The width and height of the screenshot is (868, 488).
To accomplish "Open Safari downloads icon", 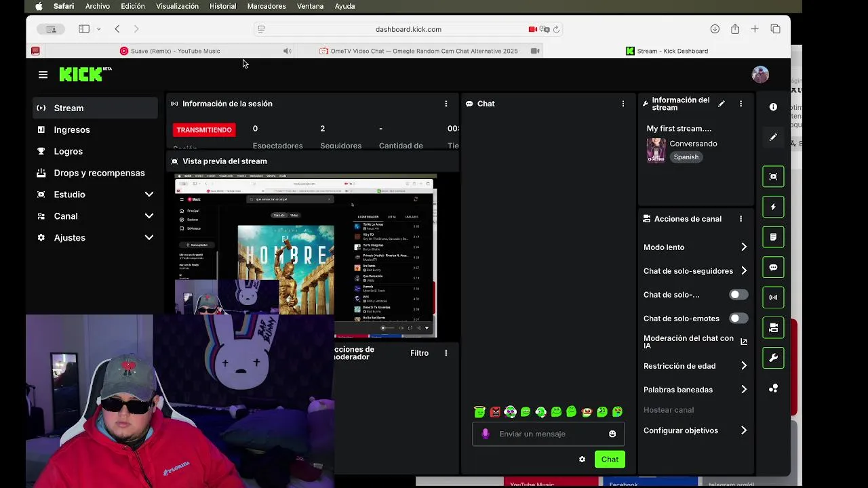I will (x=715, y=29).
